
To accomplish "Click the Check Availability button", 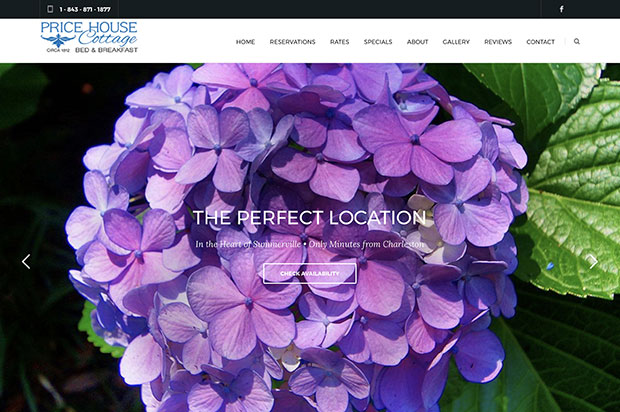I will pyautogui.click(x=310, y=273).
